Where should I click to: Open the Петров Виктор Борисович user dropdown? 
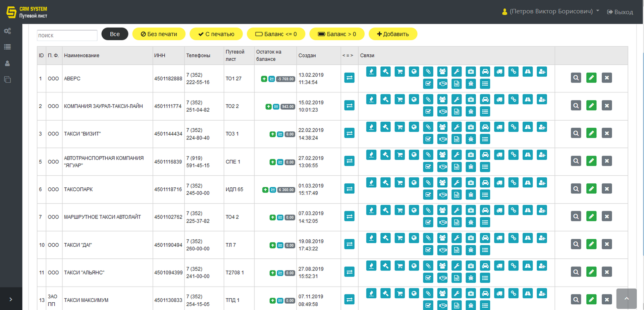[x=551, y=11]
